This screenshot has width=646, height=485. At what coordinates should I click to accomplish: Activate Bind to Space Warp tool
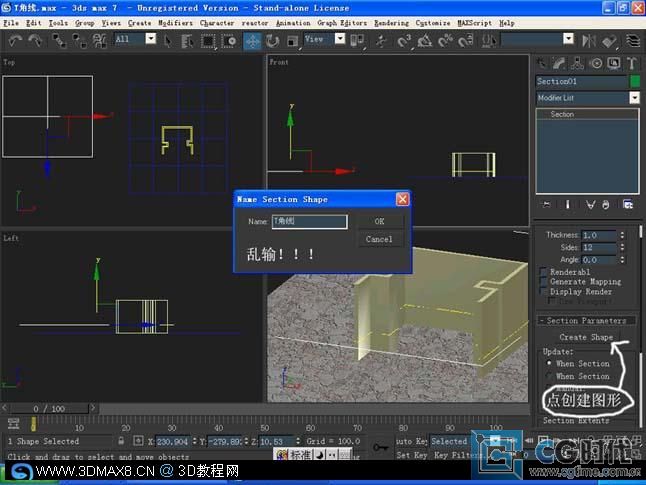coord(99,40)
